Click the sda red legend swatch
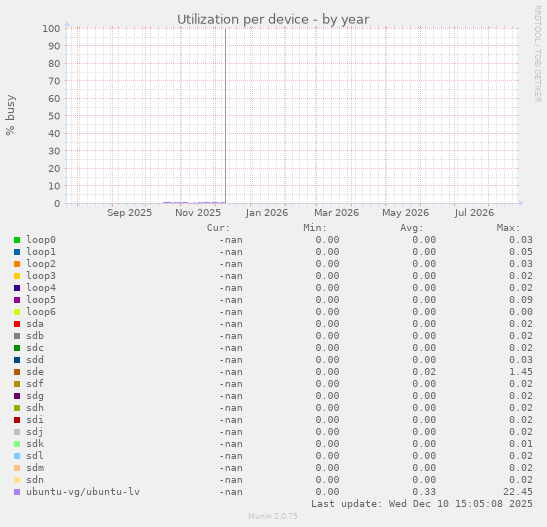The width and height of the screenshot is (547, 527). click(x=17, y=324)
